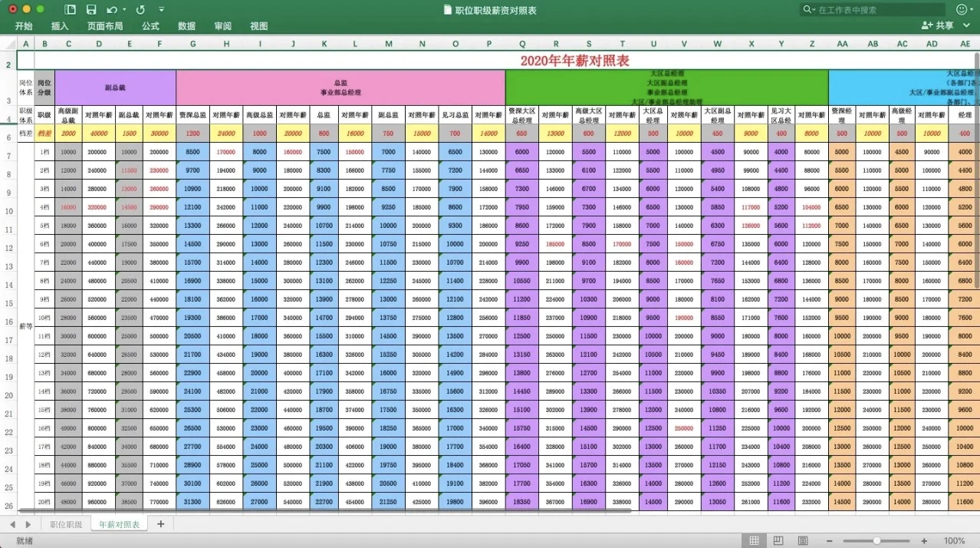Select column Q header
This screenshot has width=980, height=548.
click(522, 44)
